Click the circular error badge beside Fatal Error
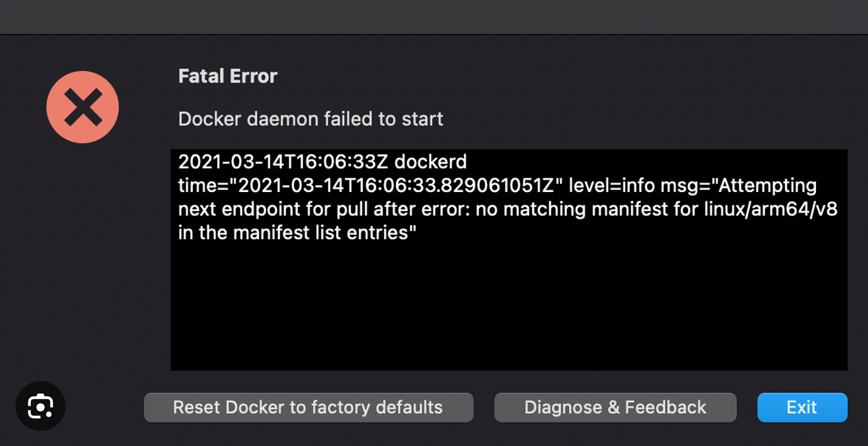This screenshot has height=446, width=868. (x=82, y=107)
